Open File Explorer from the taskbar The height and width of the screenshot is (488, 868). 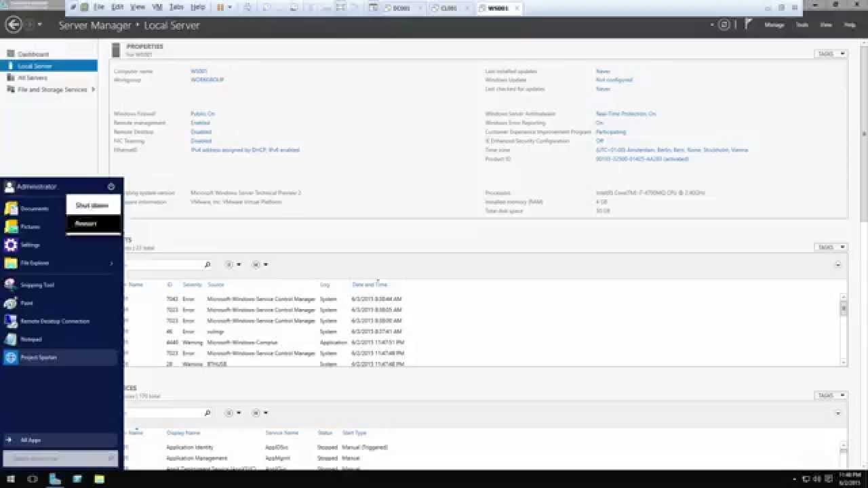(x=99, y=479)
